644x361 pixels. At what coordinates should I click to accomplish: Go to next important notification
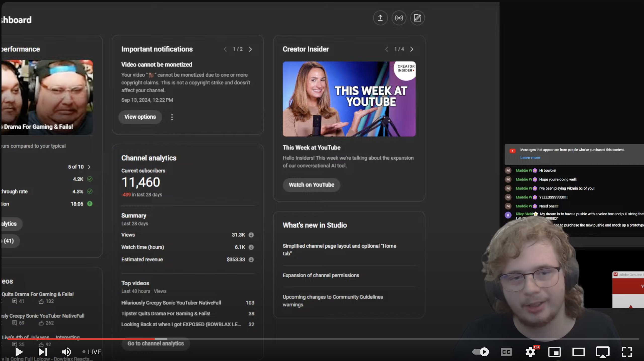coord(250,49)
